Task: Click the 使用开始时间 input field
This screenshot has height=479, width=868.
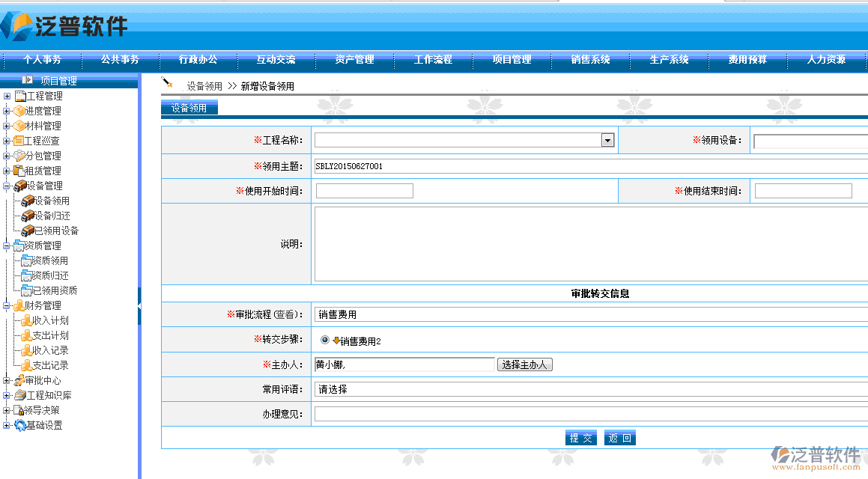Action: click(x=364, y=191)
